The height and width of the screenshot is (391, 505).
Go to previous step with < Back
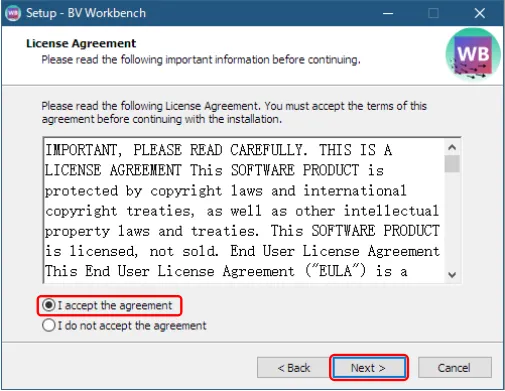click(x=294, y=367)
